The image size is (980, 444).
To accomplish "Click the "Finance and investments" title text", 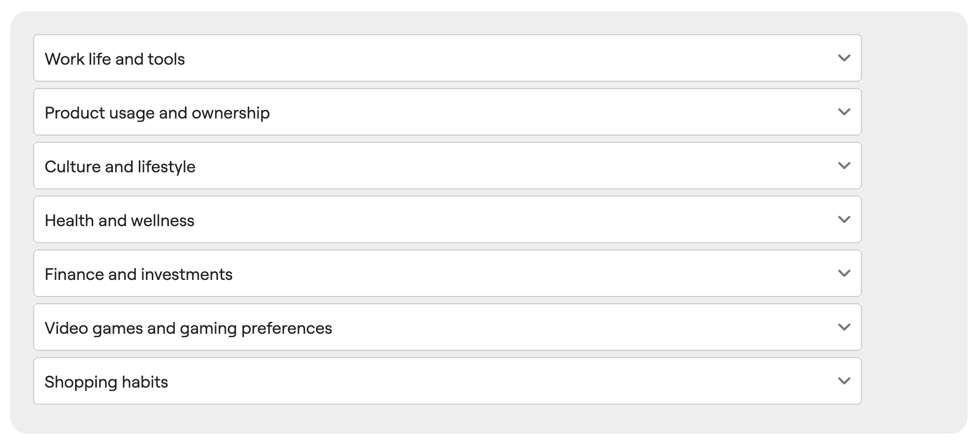I will click(138, 274).
